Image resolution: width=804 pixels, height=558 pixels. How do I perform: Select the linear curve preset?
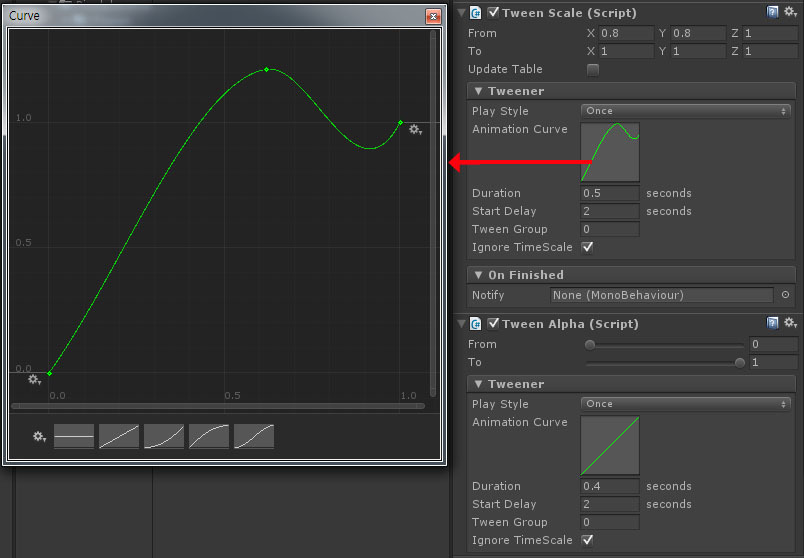point(119,436)
